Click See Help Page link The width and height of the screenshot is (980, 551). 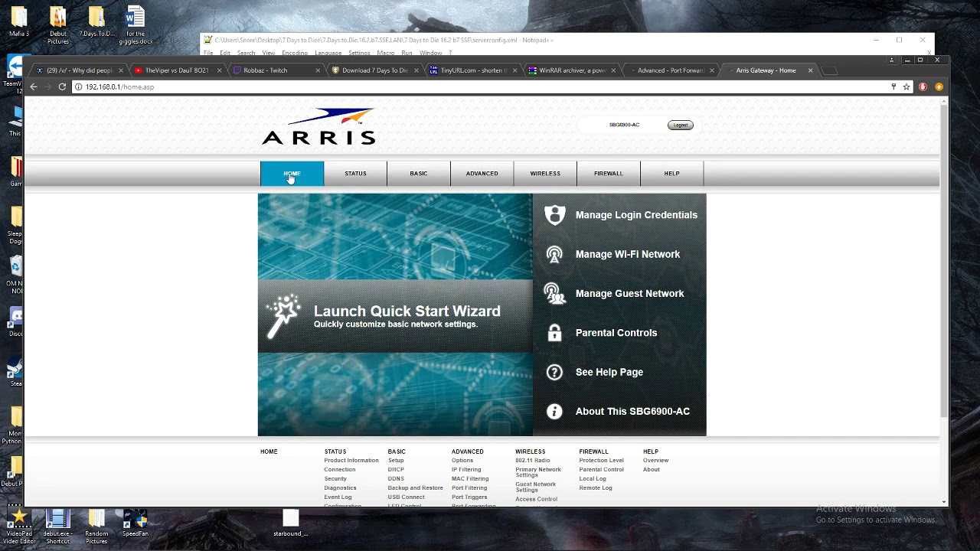point(609,372)
